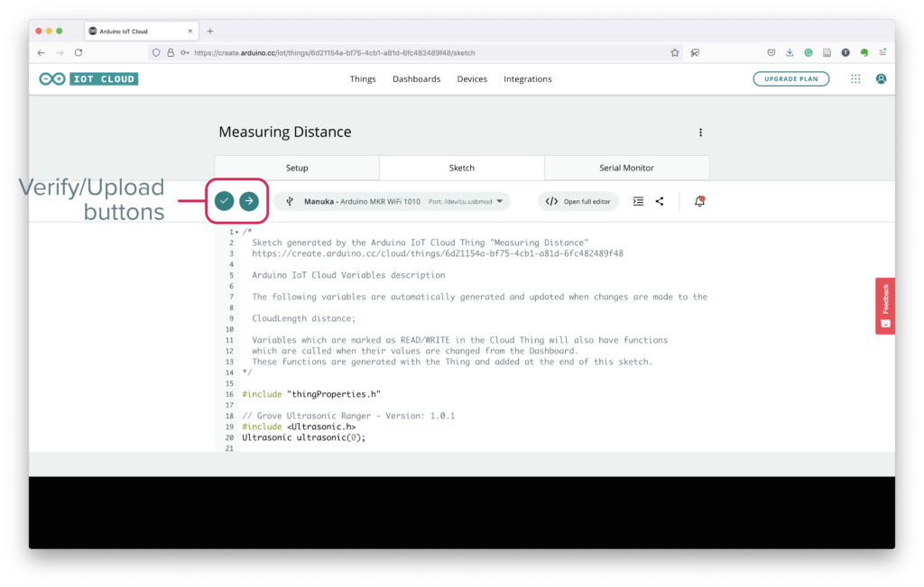Click the tracking protection shield icon
This screenshot has width=924, height=587.
[156, 52]
